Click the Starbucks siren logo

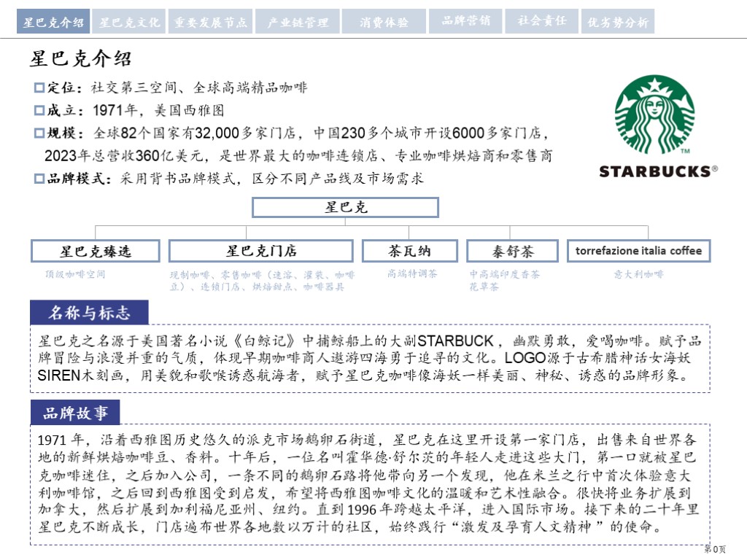click(x=654, y=114)
